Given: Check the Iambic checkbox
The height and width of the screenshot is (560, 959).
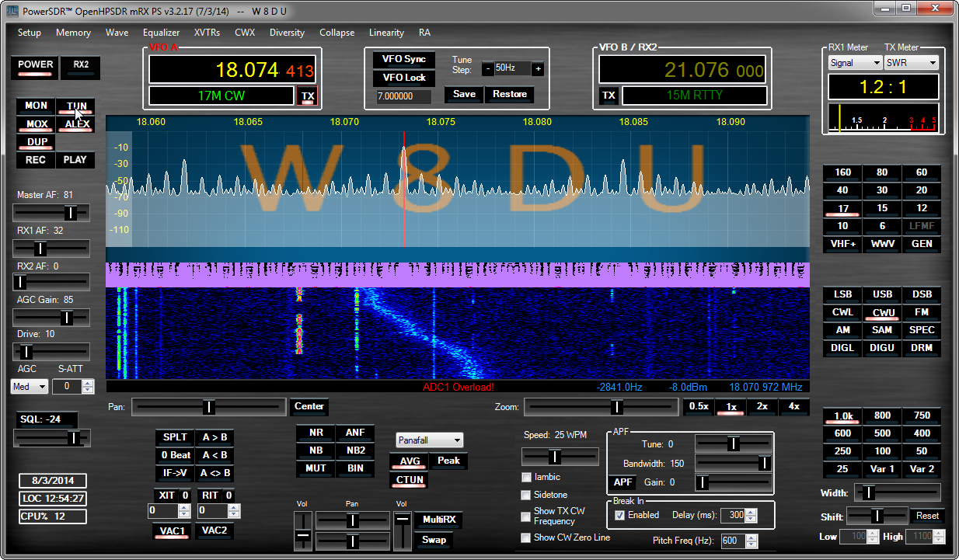Looking at the screenshot, I should 526,477.
